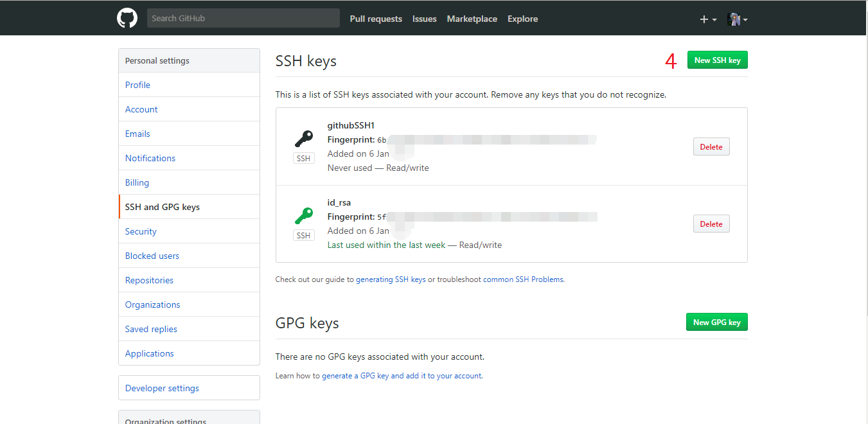Click the green key icon for id_rsa
Viewport: 868px width, 424px height.
[303, 216]
